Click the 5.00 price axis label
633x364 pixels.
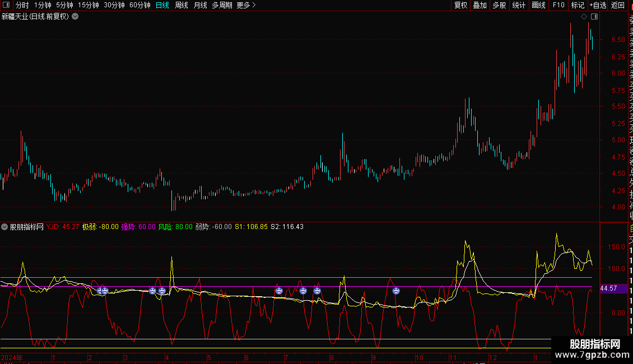[x=618, y=140]
